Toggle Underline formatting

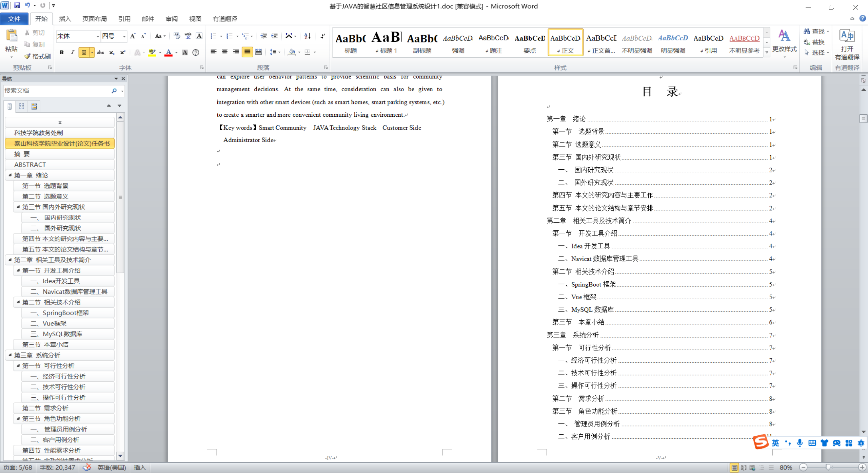click(x=83, y=52)
